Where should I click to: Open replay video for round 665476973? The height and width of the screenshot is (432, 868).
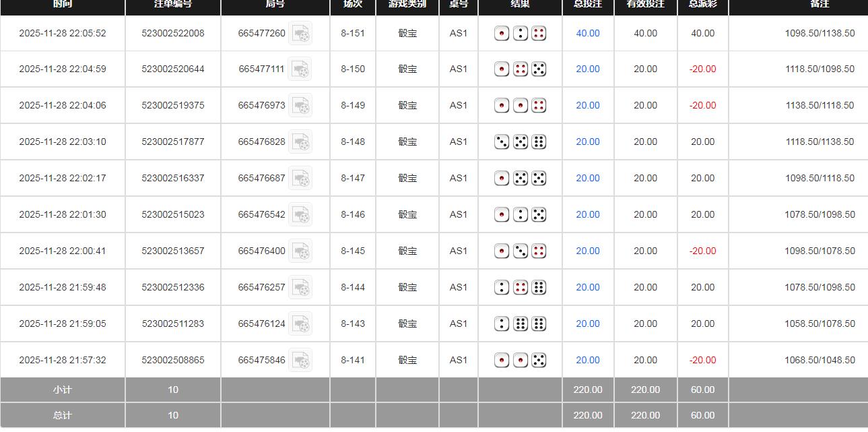tap(300, 105)
